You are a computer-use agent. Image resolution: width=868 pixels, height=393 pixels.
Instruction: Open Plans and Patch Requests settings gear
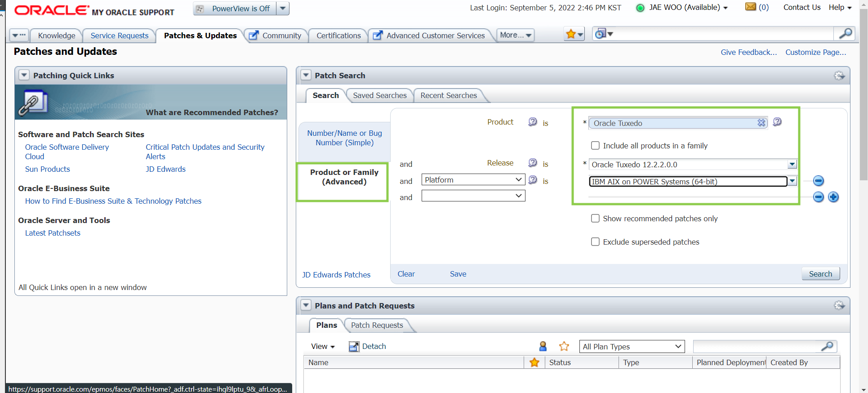(839, 305)
